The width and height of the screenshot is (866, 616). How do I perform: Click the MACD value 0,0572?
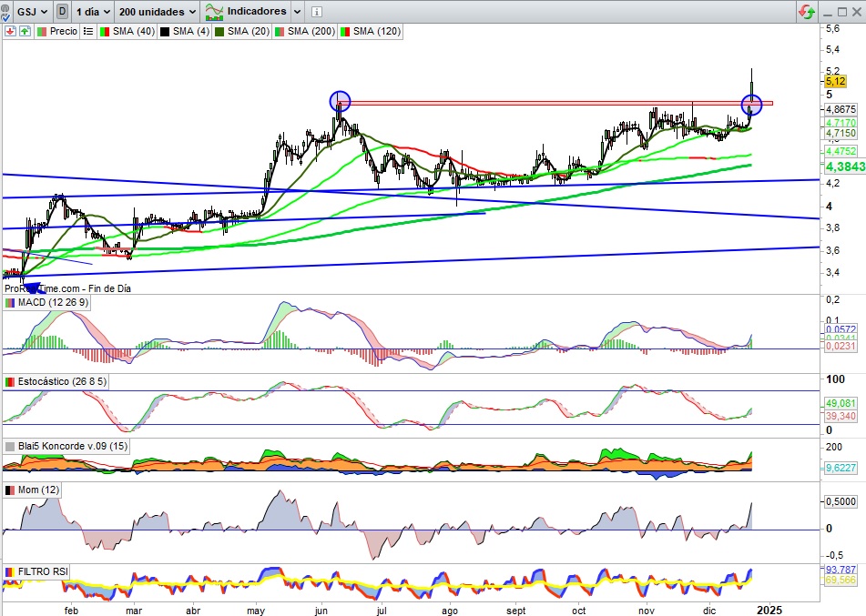point(841,329)
